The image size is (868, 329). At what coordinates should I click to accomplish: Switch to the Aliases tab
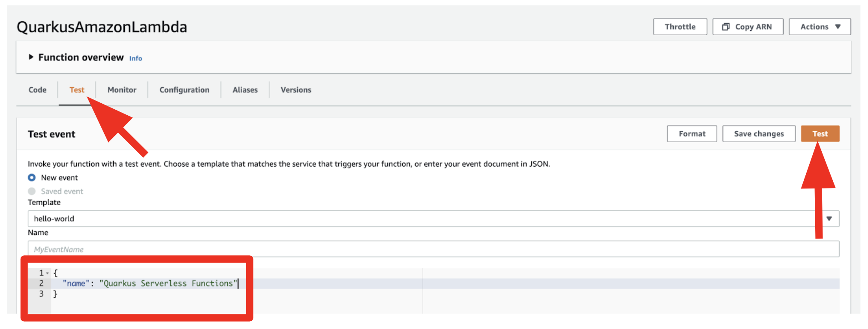[245, 90]
